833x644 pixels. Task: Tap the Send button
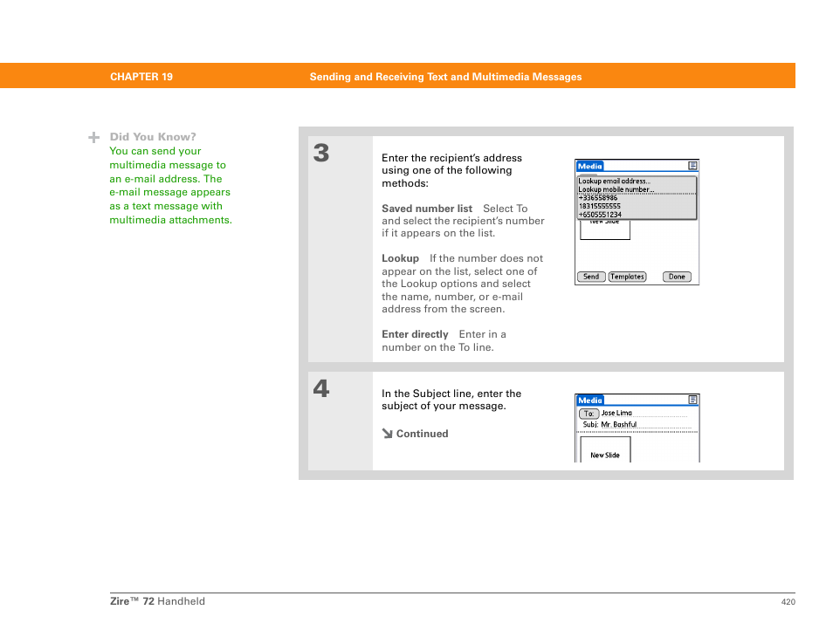591,277
